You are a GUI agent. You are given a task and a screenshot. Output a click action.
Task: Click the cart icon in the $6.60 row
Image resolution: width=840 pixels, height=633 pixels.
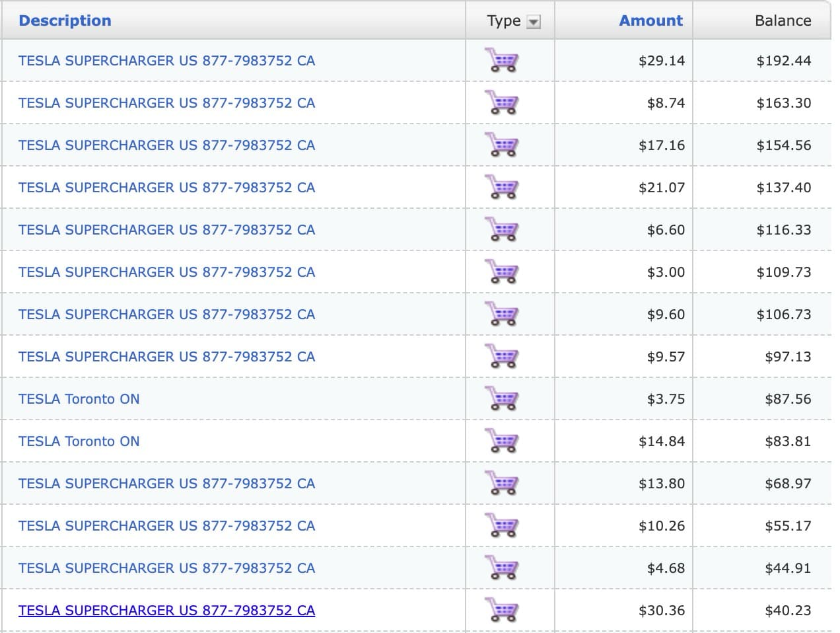(501, 230)
